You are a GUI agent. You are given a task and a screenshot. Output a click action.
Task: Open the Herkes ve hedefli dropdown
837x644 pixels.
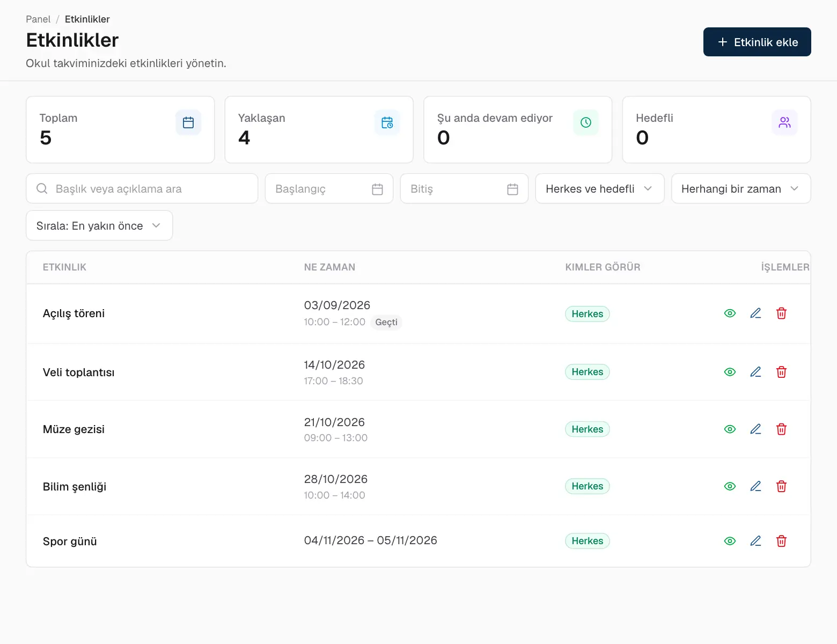(x=600, y=188)
